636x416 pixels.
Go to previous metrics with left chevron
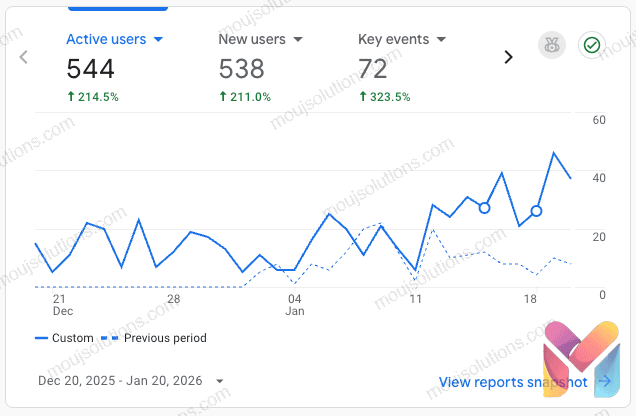point(24,57)
